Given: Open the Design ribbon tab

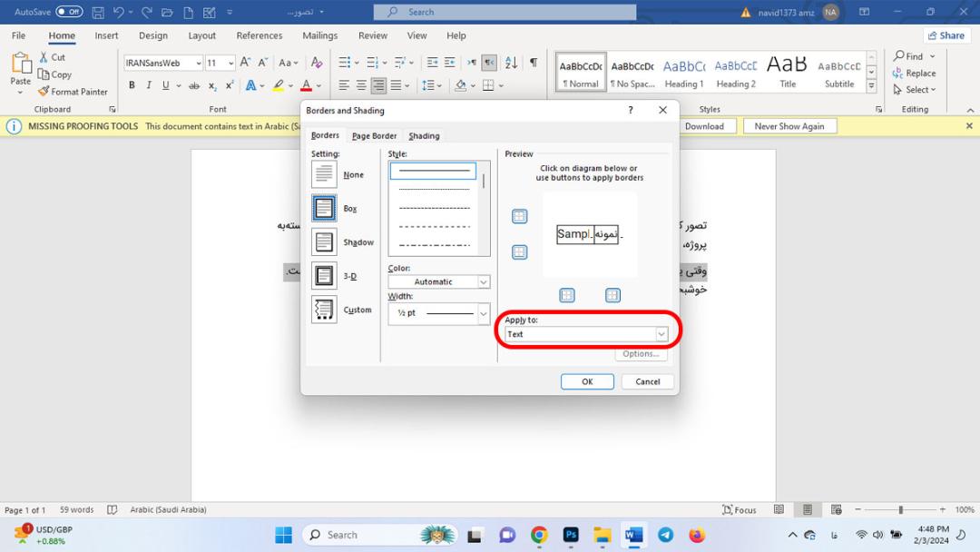Looking at the screenshot, I should point(153,35).
